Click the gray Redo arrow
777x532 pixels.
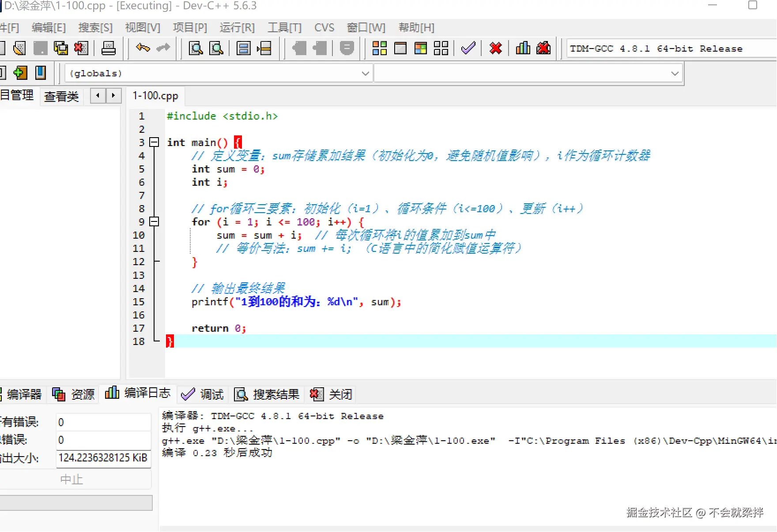coord(163,48)
